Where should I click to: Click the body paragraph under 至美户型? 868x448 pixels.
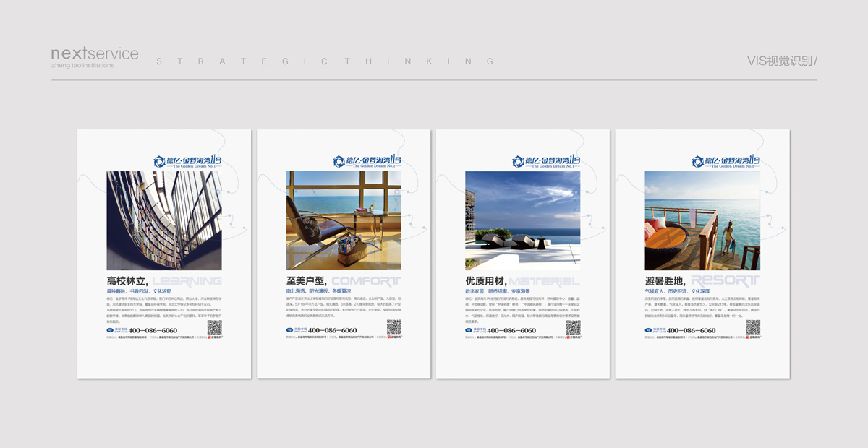(344, 306)
